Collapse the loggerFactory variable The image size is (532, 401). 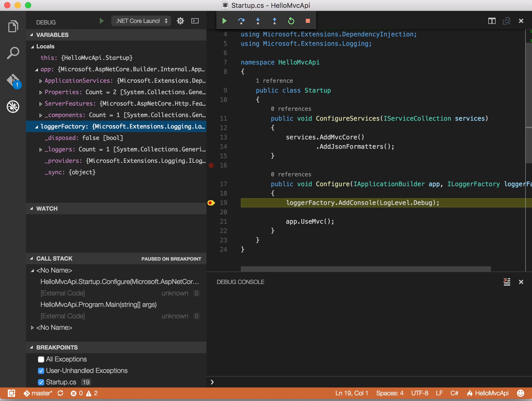(37, 127)
